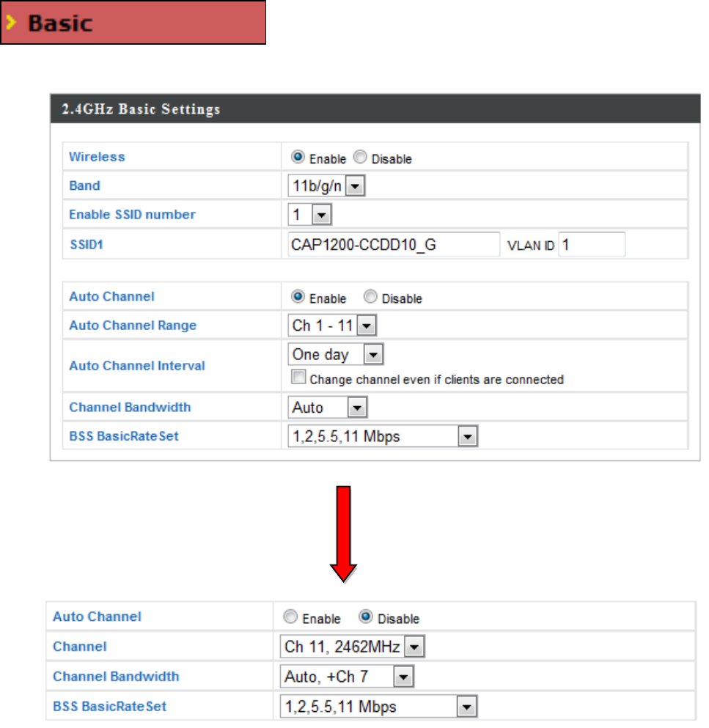
Task: Open the Band 11b/g/n dropdown
Action: tap(326, 185)
